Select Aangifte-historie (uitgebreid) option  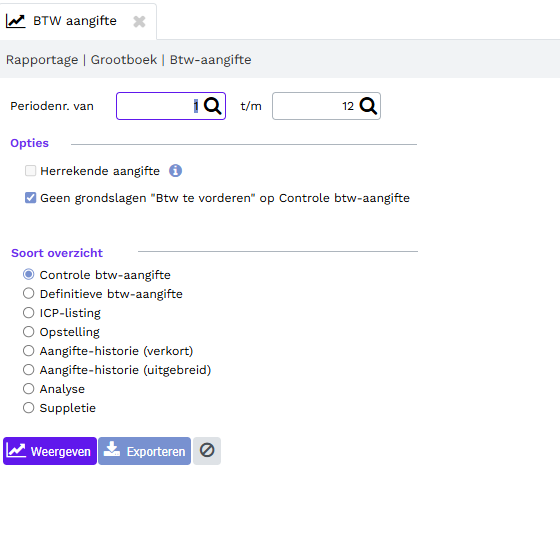(x=29, y=370)
